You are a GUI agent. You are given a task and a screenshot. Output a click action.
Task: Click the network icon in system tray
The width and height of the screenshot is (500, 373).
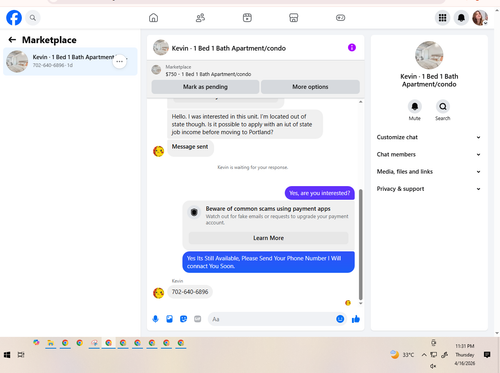click(x=433, y=355)
